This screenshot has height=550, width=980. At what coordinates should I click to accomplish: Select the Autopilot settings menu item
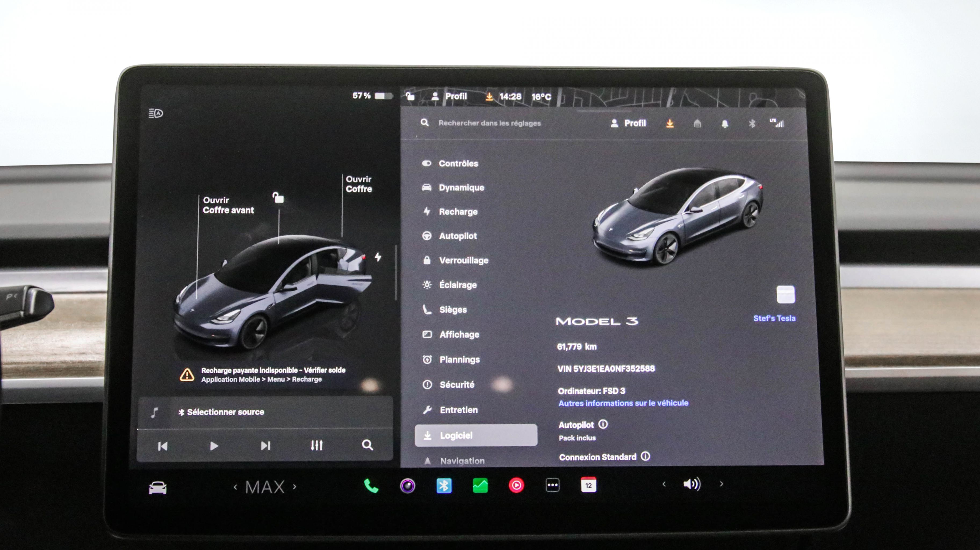[x=458, y=236]
